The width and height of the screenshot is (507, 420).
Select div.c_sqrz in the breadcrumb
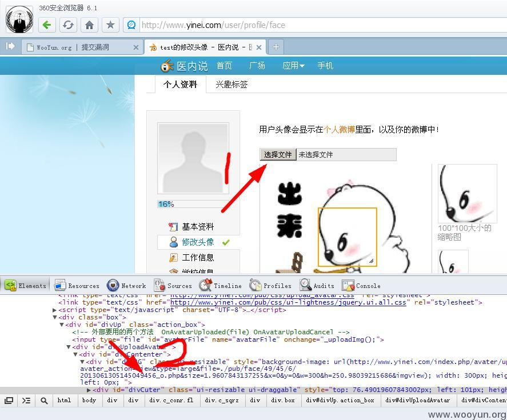[221, 400]
